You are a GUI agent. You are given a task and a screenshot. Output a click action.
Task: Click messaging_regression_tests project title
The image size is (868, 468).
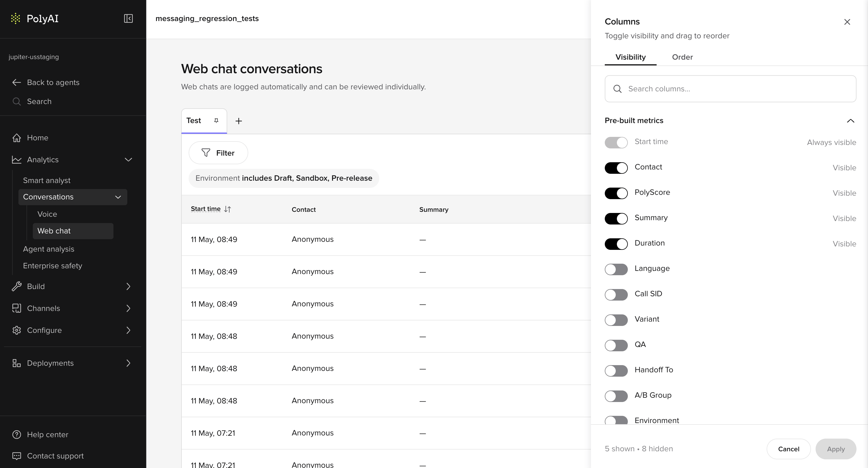[207, 18]
